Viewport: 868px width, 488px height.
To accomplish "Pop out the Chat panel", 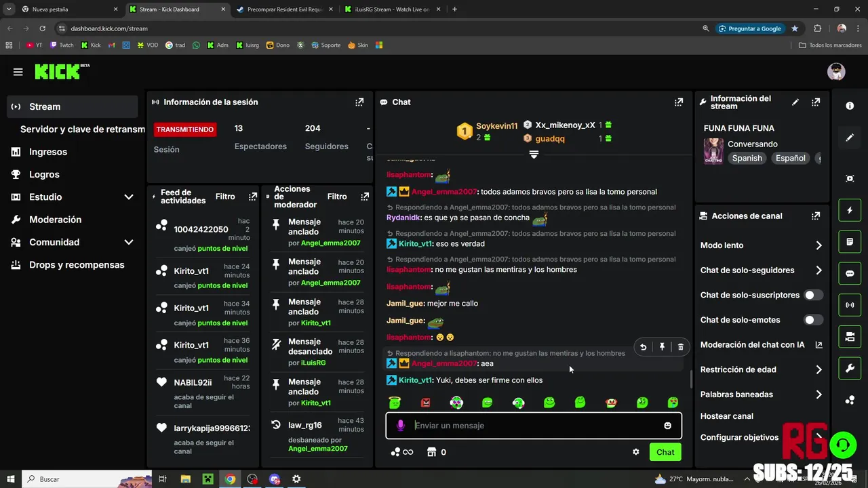I will pyautogui.click(x=678, y=102).
